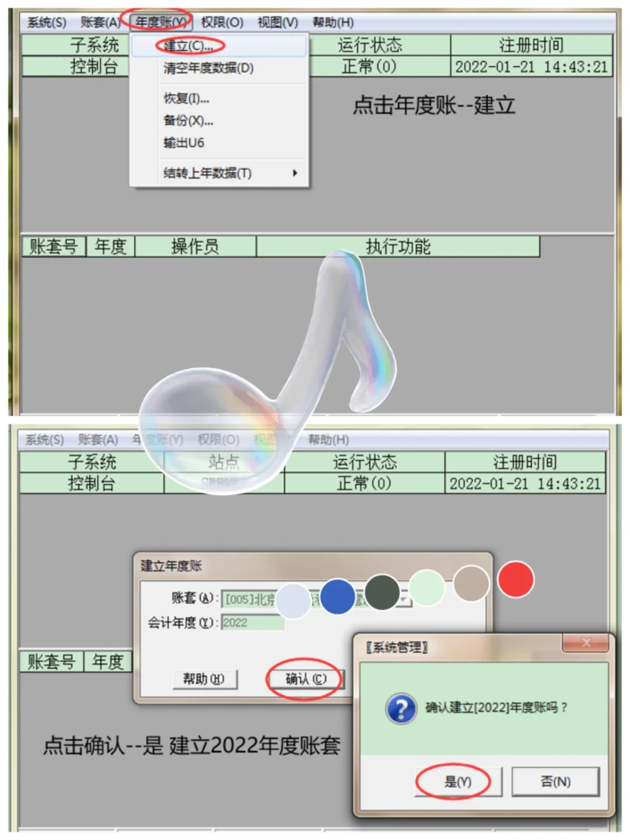This screenshot has width=630, height=840.
Task: Select the red color circle
Action: pos(515,579)
